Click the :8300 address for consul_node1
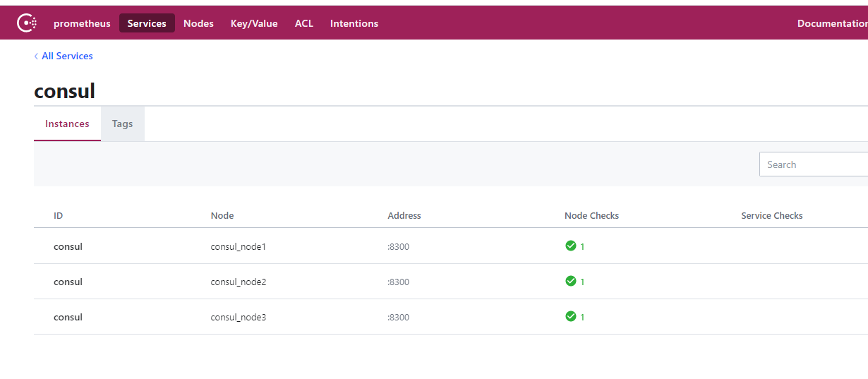Viewport: 868px width, 379px height. pyautogui.click(x=398, y=246)
